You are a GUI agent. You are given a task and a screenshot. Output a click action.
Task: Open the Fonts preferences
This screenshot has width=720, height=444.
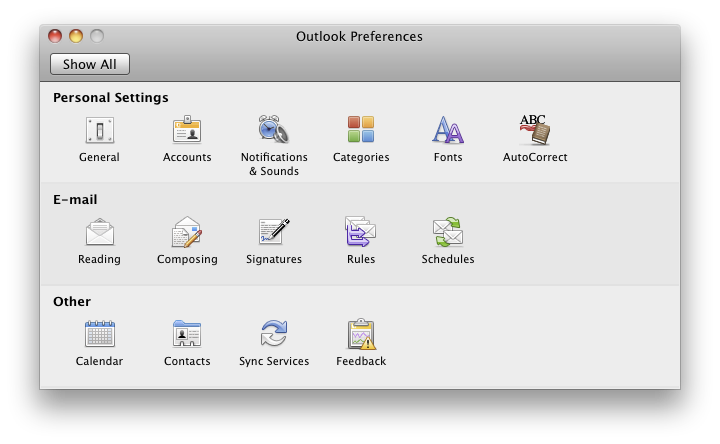448,131
